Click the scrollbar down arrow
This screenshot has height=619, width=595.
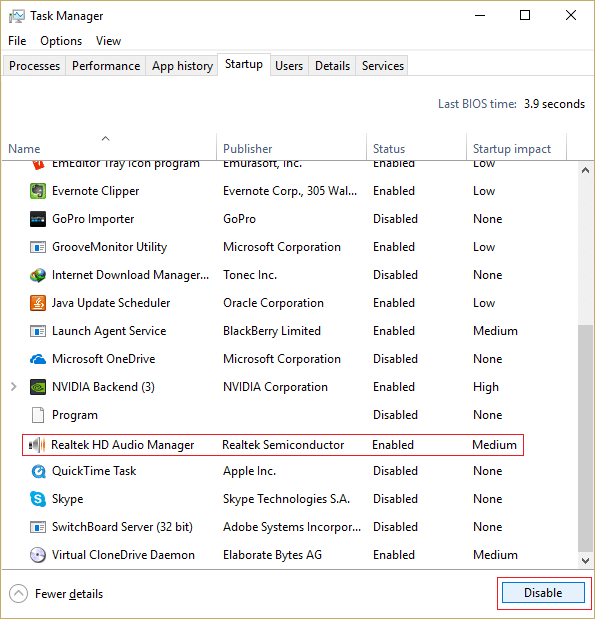[x=586, y=561]
